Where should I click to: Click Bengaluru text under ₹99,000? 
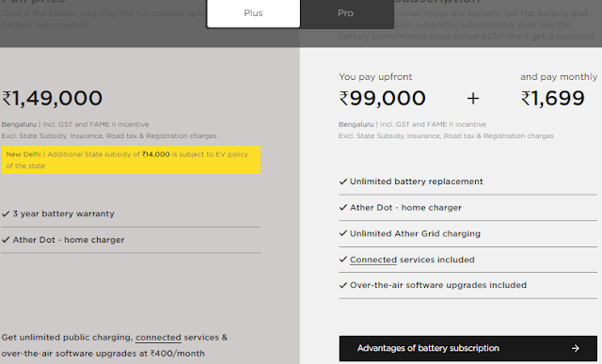(356, 124)
